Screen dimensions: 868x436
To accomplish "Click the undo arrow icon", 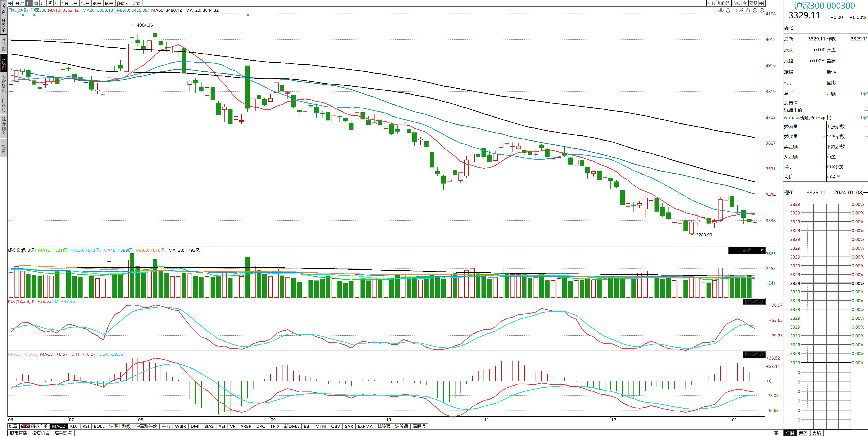I will pyautogui.click(x=735, y=10).
